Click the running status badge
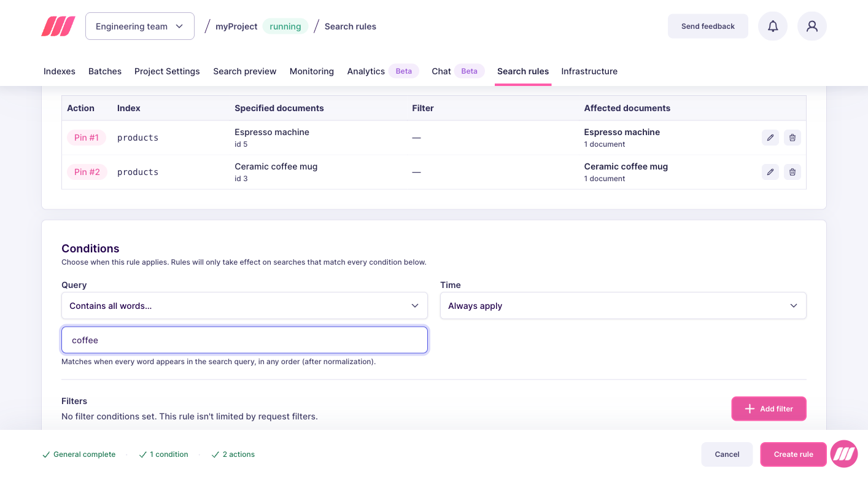 pos(285,26)
